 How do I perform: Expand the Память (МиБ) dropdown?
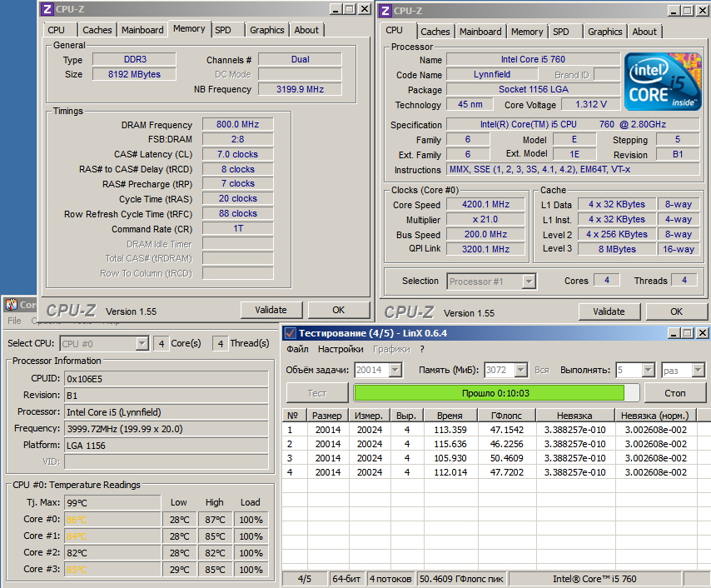520,370
